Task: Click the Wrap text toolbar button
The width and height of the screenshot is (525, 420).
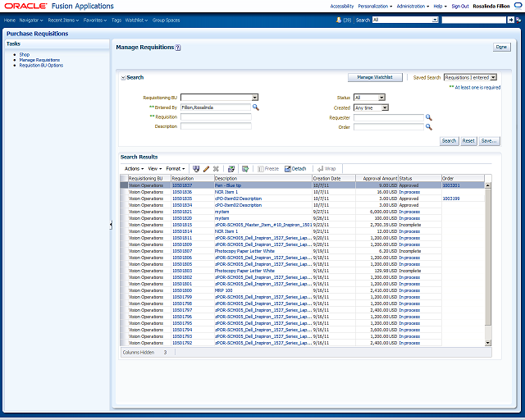Action: tap(326, 169)
